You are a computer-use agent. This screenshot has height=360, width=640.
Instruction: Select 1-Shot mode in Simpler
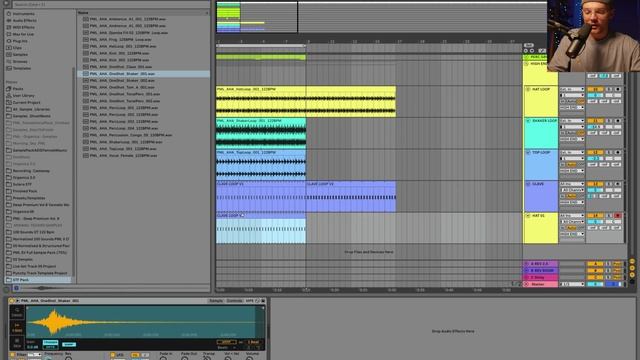(x=17, y=327)
